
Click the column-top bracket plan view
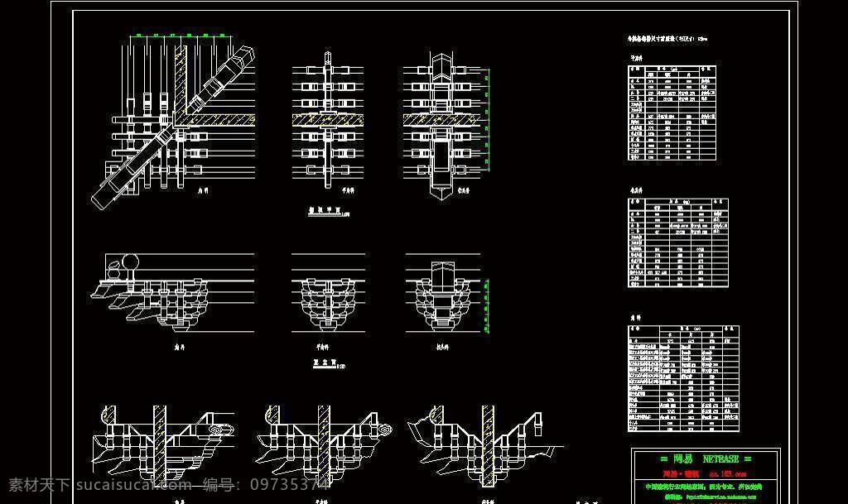click(442, 125)
